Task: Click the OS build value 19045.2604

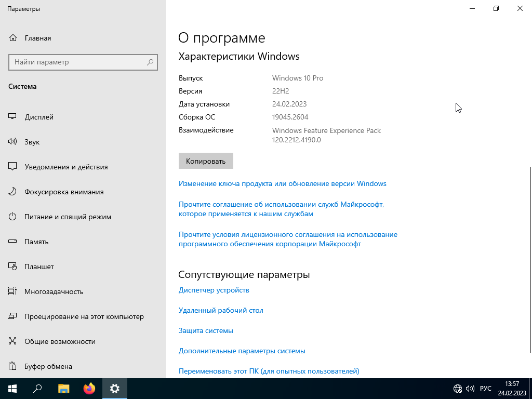Action: tap(290, 117)
